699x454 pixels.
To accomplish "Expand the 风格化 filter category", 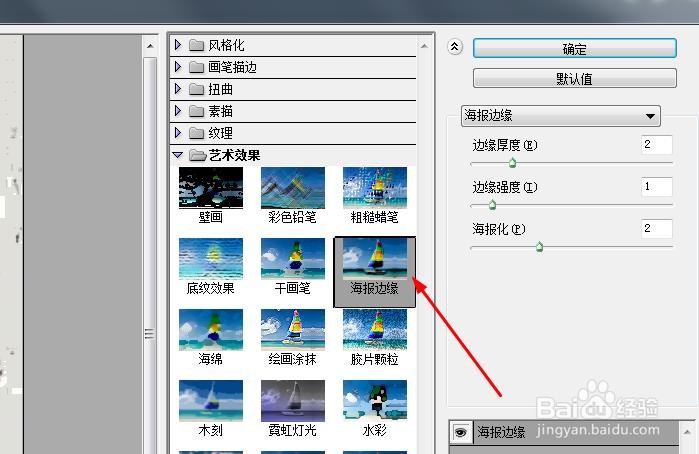I will pos(178,45).
